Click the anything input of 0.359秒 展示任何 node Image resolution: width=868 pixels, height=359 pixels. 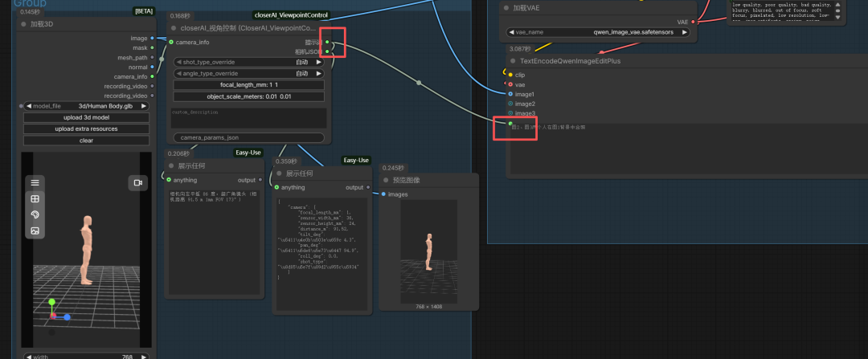point(276,187)
